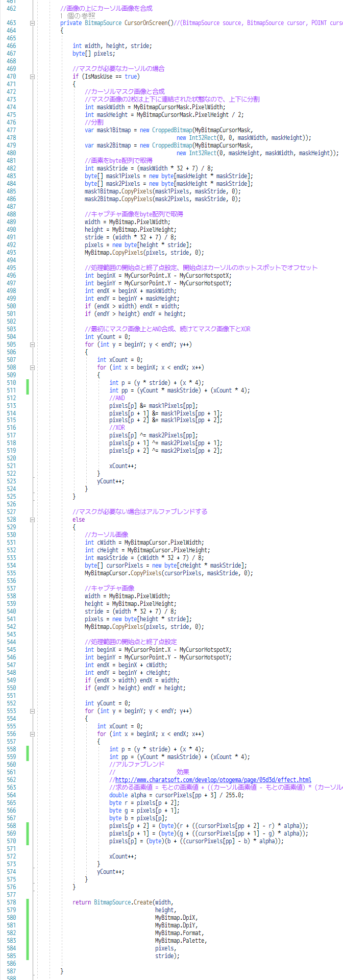Click the 'byte r = pixels[p + 2];' line
The width and height of the screenshot is (343, 980).
144,803
